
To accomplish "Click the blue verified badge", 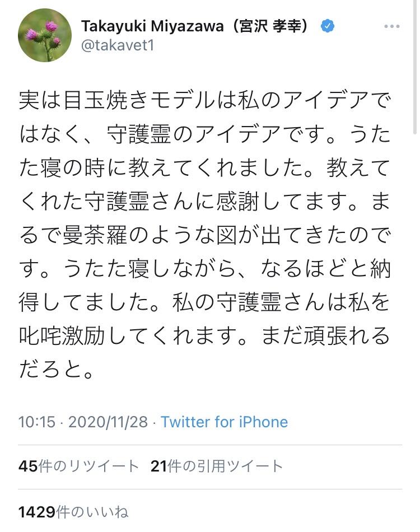I will (328, 26).
